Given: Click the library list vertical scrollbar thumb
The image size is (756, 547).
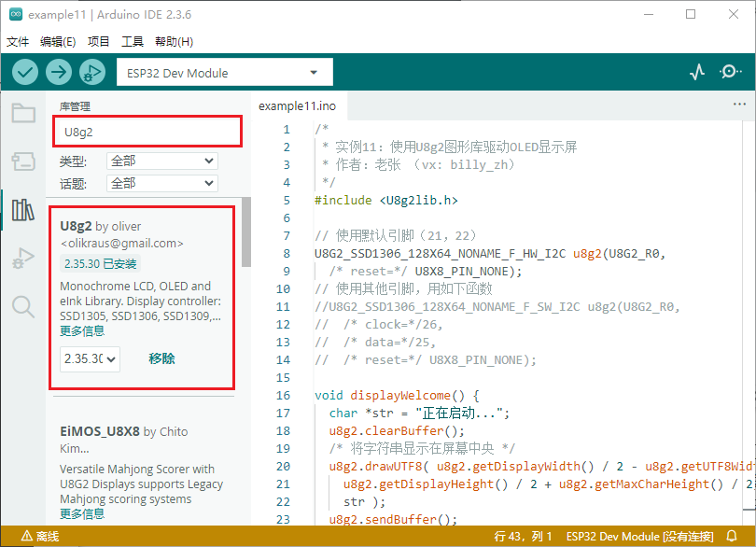Looking at the screenshot, I should pos(246,231).
